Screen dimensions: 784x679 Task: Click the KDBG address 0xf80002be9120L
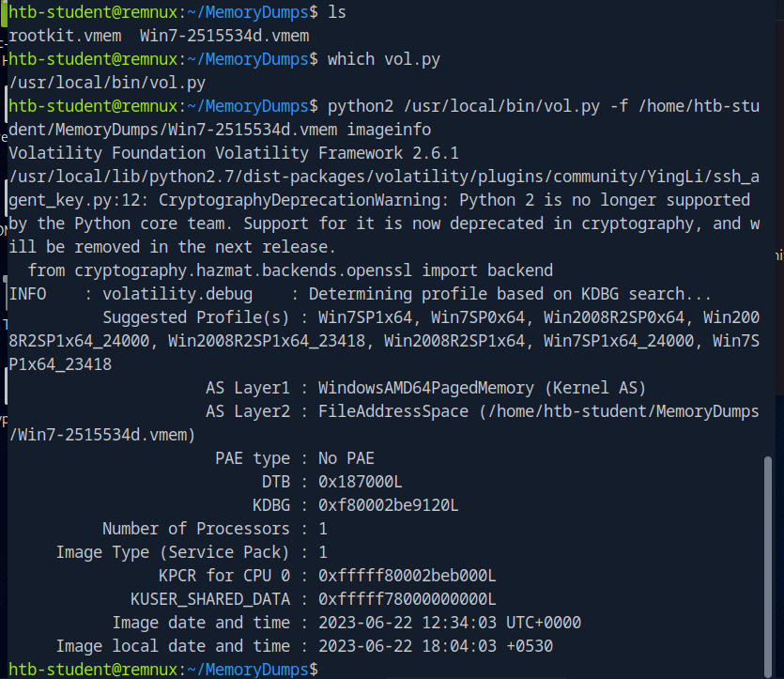point(388,505)
